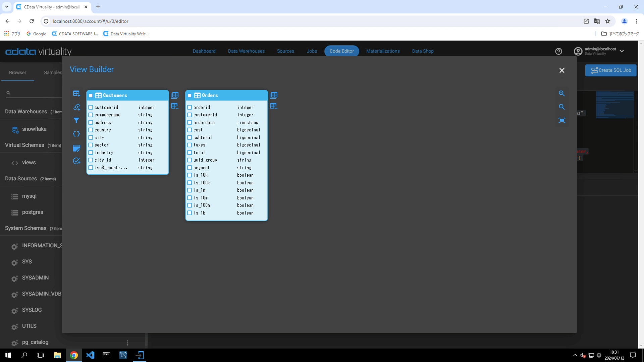Click the filter funnel icon
Viewport: 644px width, 362px height.
point(76,120)
